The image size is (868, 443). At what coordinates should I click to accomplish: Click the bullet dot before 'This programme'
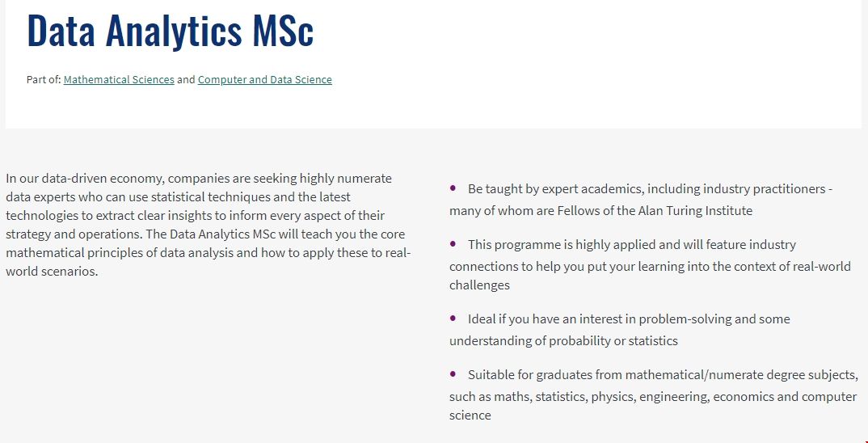[453, 243]
